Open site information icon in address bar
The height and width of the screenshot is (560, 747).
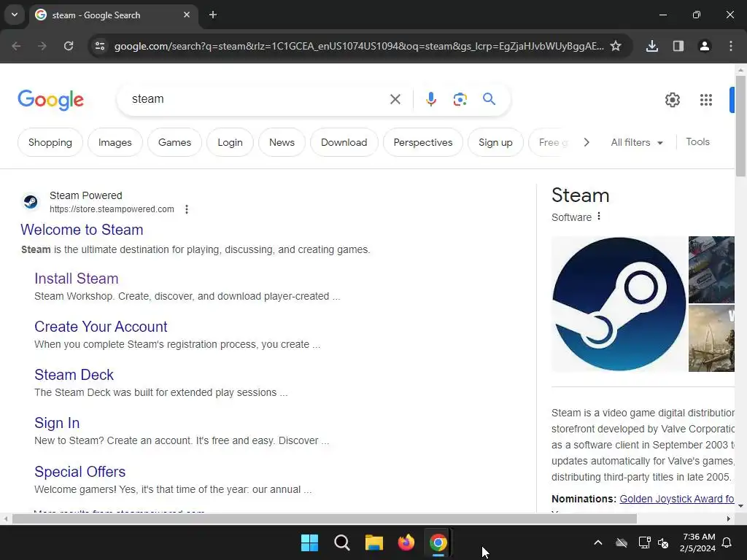click(100, 46)
